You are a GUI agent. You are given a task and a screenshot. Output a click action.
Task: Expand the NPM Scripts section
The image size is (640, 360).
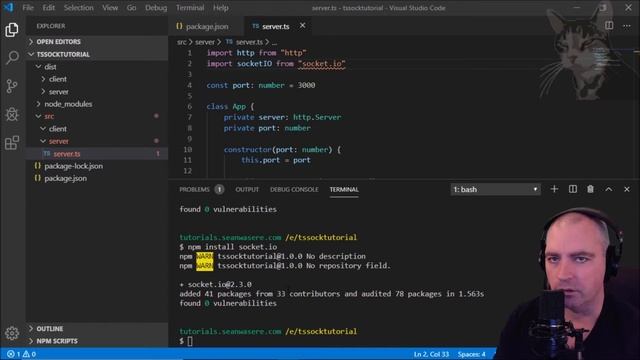coord(31,341)
